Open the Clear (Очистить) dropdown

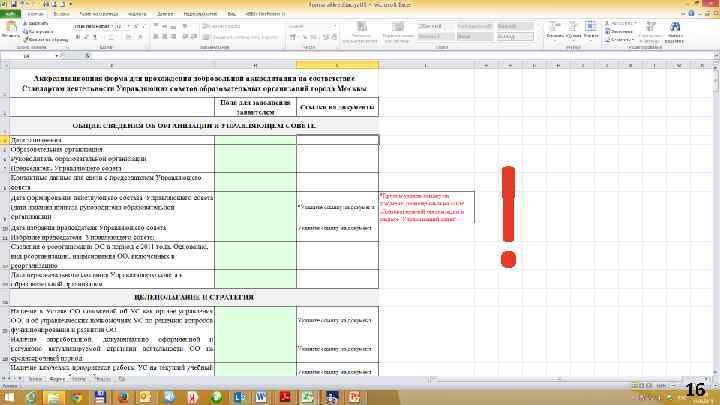(x=619, y=39)
